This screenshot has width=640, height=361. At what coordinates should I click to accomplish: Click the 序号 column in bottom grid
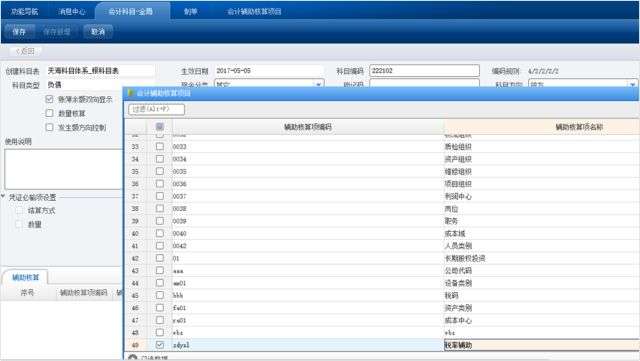point(27,292)
